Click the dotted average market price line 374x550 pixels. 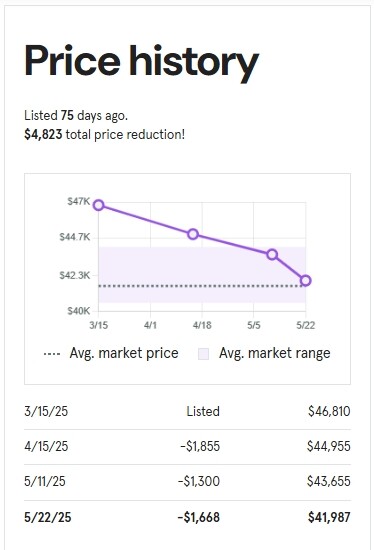coord(202,286)
